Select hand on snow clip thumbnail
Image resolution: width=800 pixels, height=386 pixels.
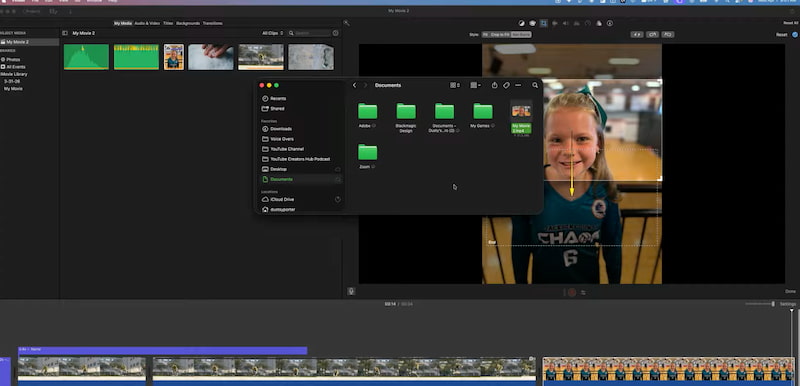point(211,57)
